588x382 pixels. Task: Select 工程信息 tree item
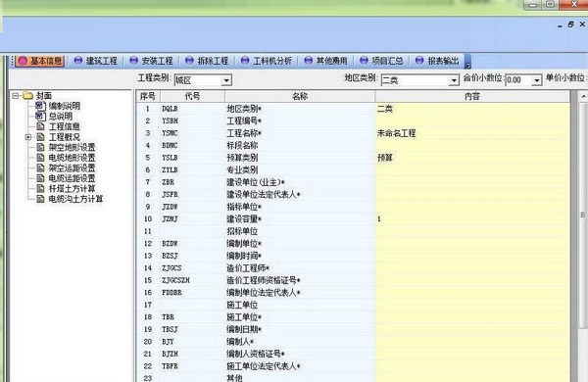pyautogui.click(x=64, y=126)
